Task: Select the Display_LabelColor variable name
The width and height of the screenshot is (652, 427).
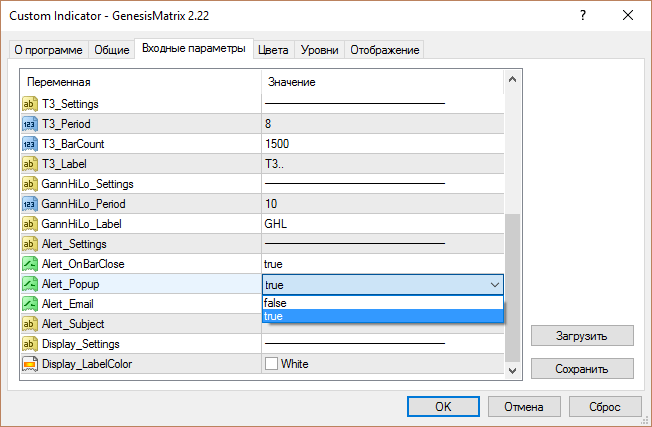Action: pos(87,364)
